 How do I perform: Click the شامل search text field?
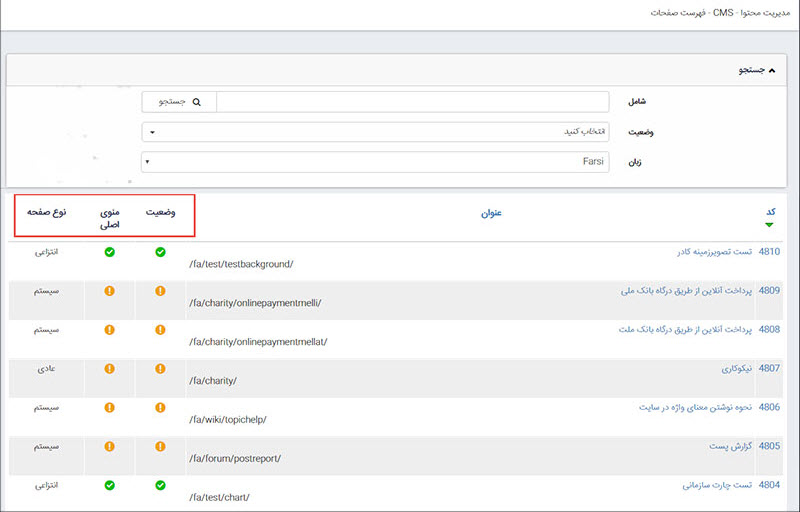point(412,102)
